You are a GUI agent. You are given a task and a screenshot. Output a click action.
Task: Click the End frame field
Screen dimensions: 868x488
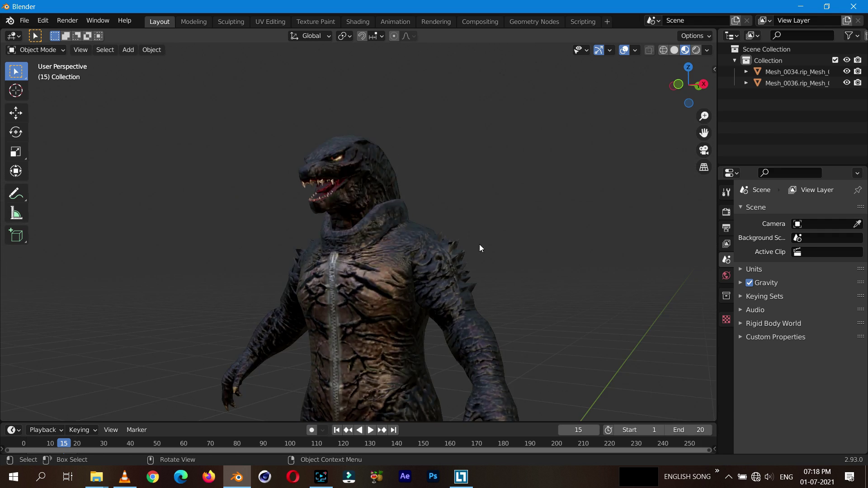pos(688,430)
